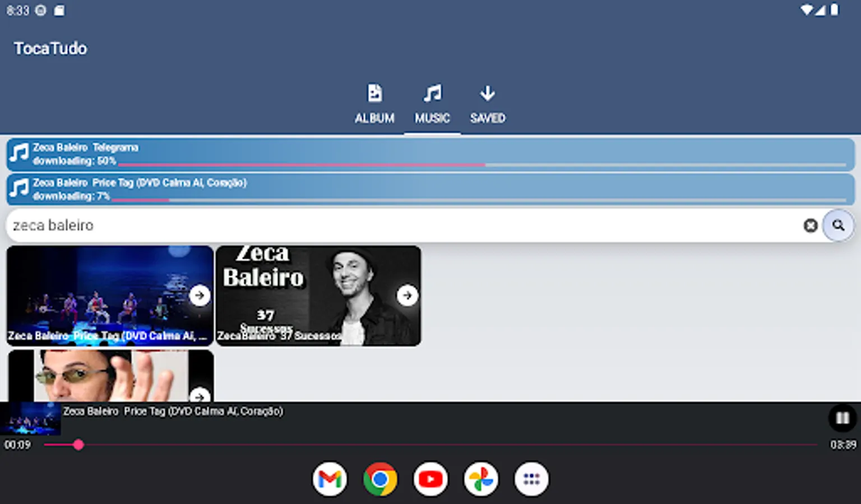861x504 pixels.
Task: Open arrow on 37 Sucessos card
Action: tap(408, 295)
